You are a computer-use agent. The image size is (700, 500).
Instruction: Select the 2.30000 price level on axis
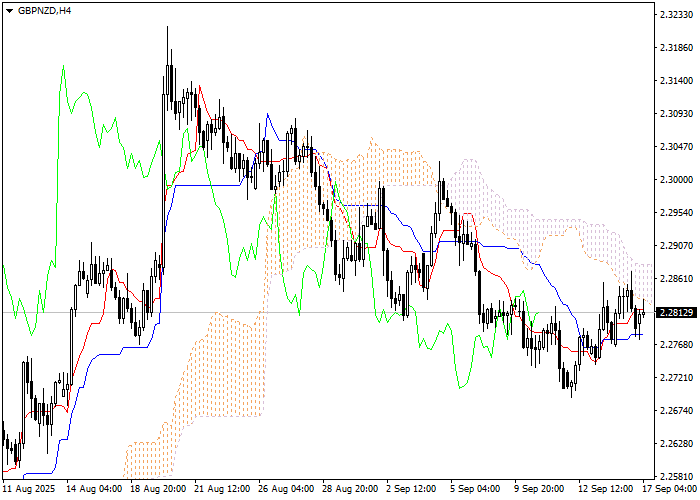677,180
